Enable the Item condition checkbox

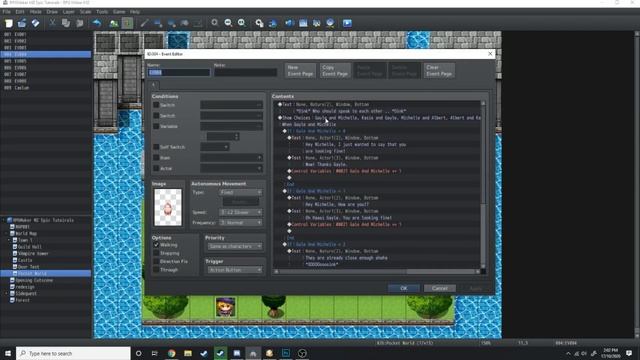point(156,158)
